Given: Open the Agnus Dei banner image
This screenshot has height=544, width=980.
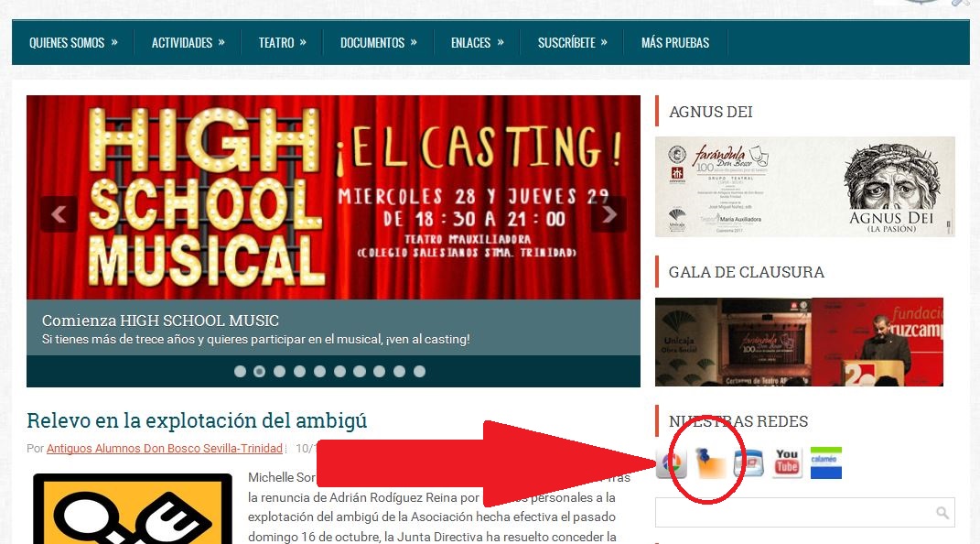Looking at the screenshot, I should click(805, 186).
